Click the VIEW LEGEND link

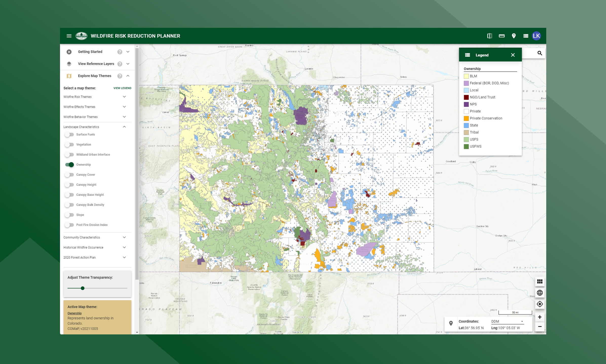tap(122, 88)
